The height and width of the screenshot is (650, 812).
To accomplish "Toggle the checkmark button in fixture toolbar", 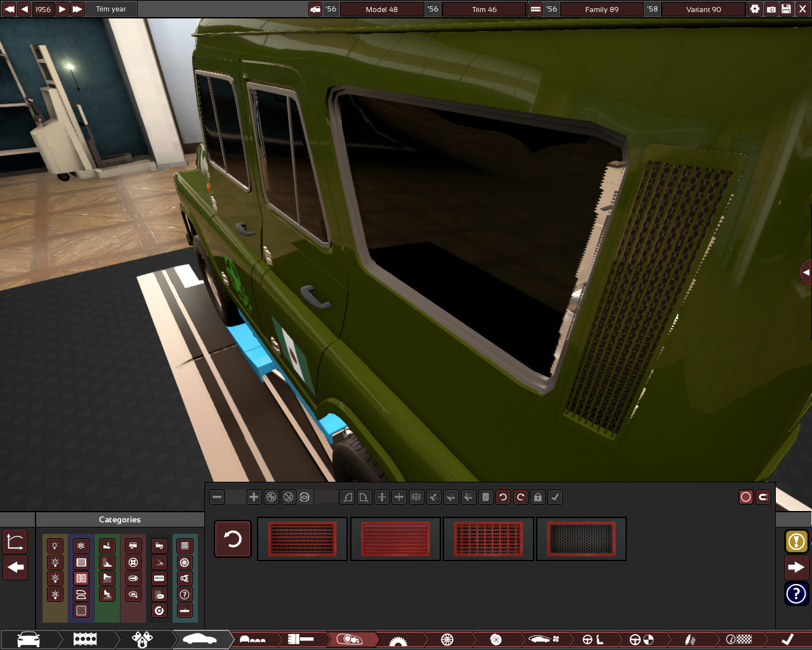I will (555, 497).
